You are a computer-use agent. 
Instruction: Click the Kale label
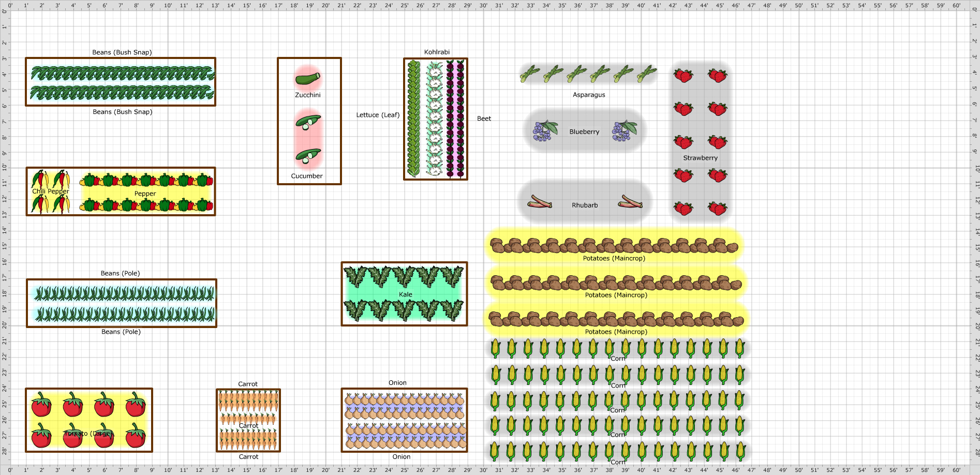click(x=406, y=294)
